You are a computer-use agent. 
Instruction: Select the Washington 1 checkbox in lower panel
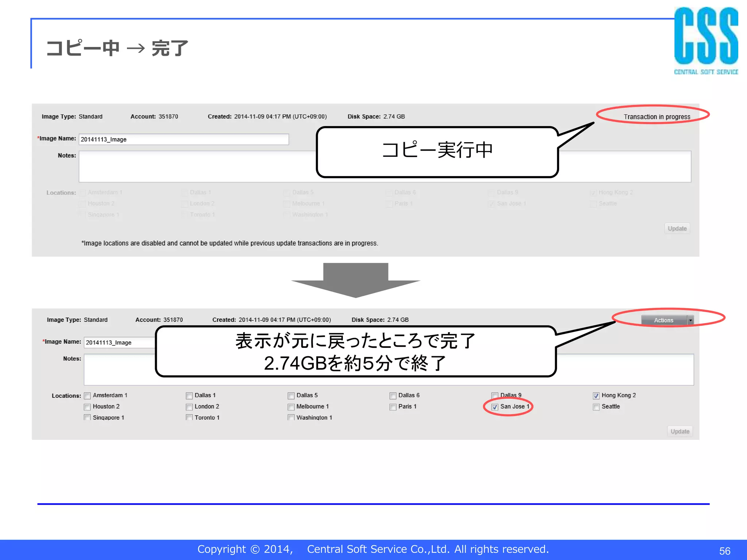pos(291,418)
